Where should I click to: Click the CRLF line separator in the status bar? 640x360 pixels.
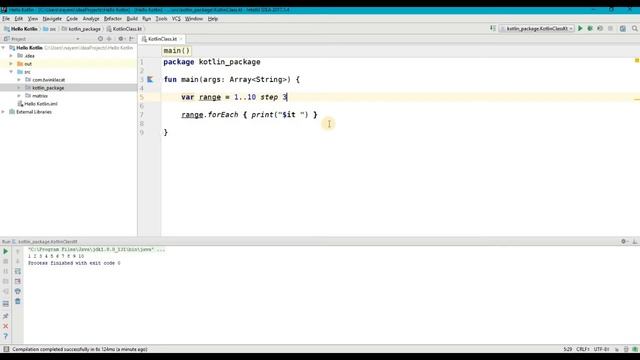tap(582, 349)
